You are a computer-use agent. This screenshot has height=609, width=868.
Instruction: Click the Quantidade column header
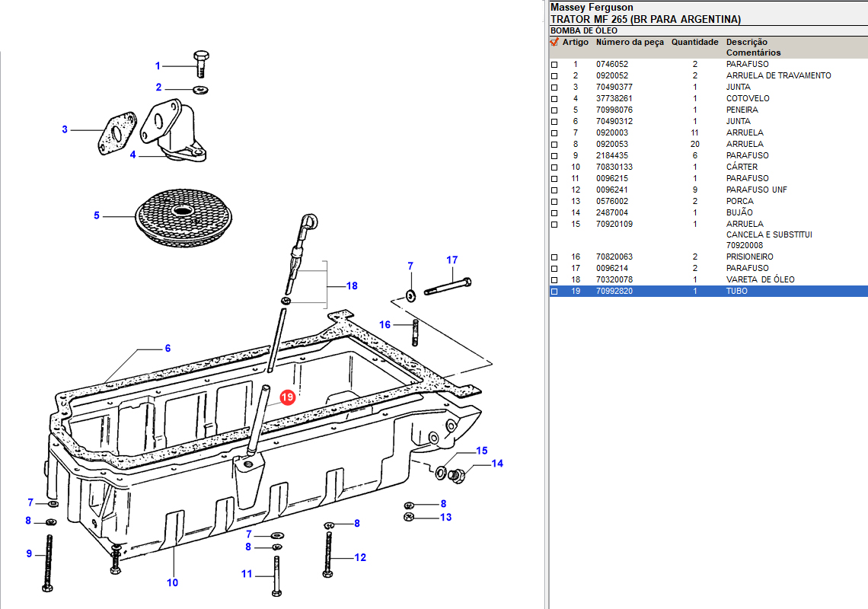pyautogui.click(x=694, y=43)
